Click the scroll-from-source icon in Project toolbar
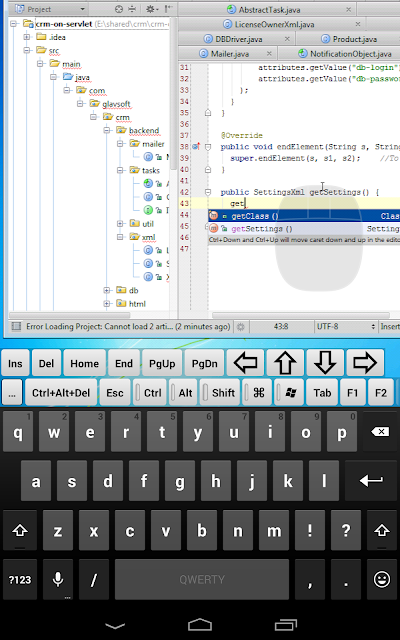This screenshot has width=400, height=640. pos(119,9)
